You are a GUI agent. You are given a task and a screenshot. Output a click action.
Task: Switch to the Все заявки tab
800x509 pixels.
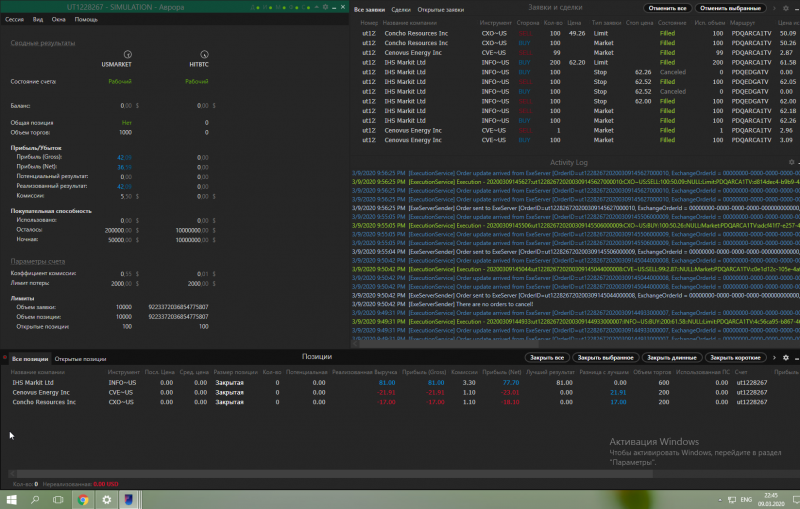point(369,10)
